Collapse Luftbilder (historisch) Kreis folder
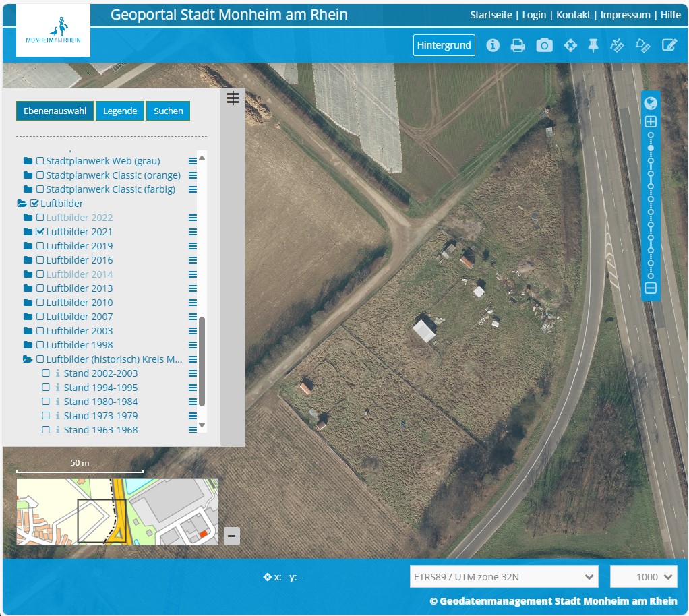 pyautogui.click(x=28, y=359)
